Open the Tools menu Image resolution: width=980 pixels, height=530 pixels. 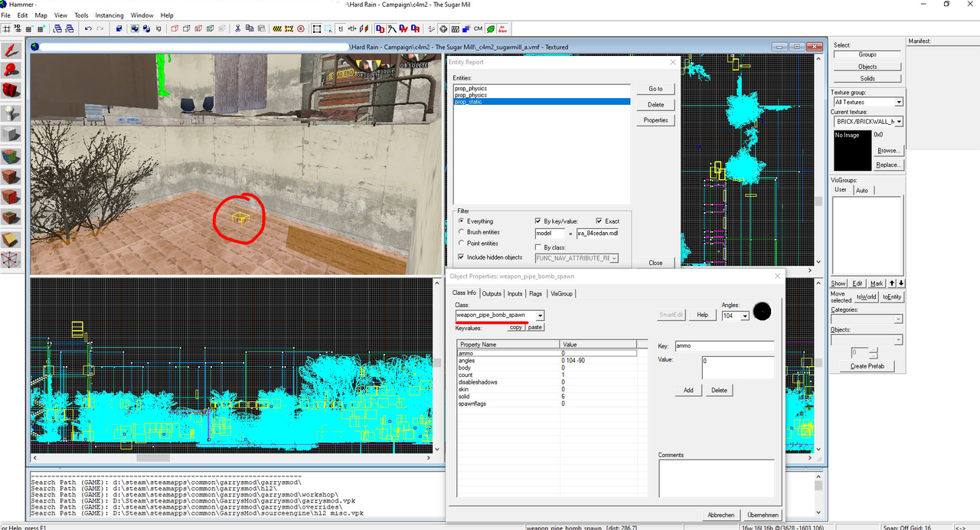click(81, 15)
